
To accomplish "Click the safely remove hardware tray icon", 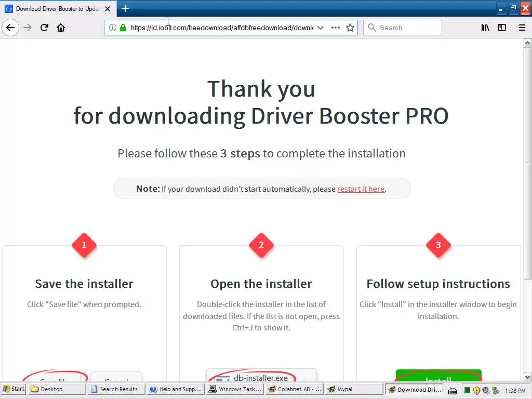I will 495,391.
